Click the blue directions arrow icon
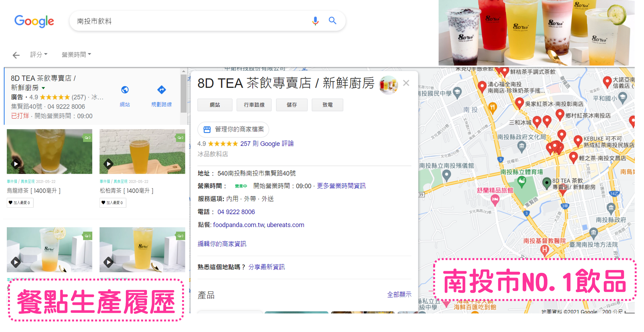This screenshot has height=332, width=644. point(162,90)
